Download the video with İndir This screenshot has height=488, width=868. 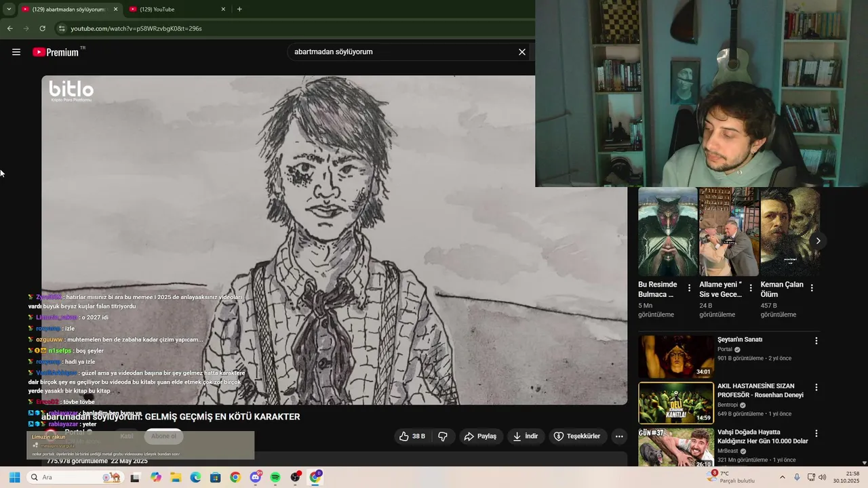526,436
